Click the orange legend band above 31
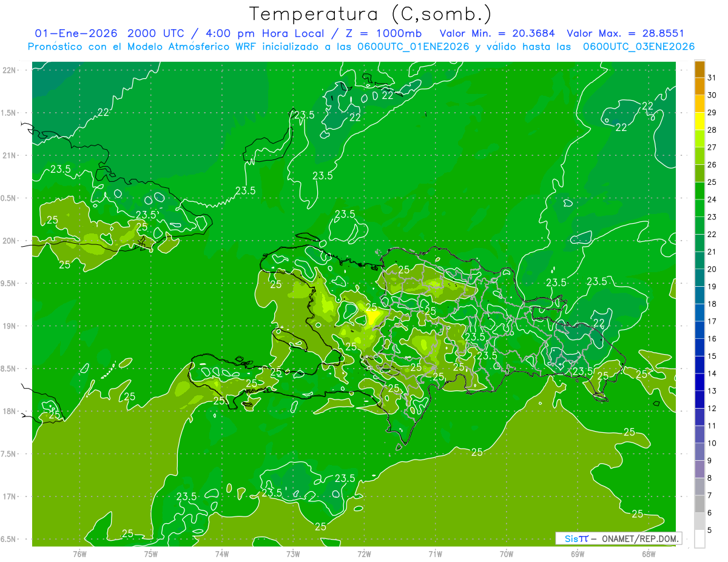The width and height of the screenshot is (728, 562). coord(699,69)
